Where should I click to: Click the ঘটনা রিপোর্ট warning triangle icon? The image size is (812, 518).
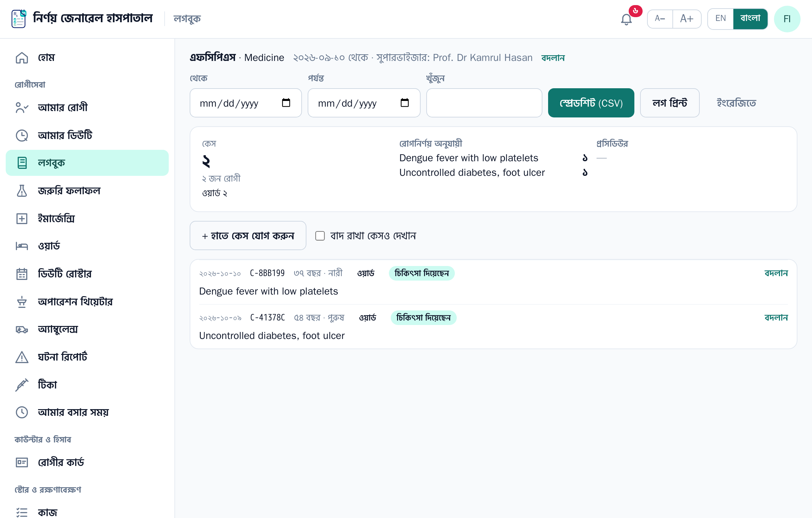[x=22, y=357]
